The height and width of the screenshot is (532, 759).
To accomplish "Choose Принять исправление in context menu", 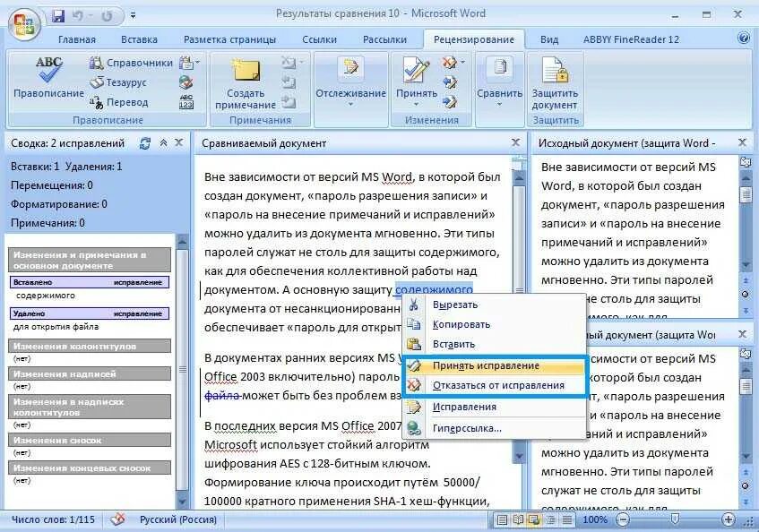I will [487, 366].
